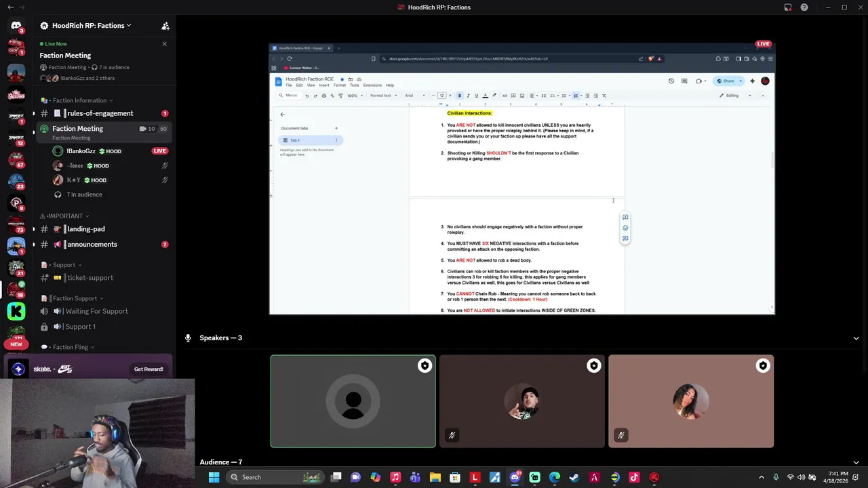Click version history icon in streamed Google Docs
The width and height of the screenshot is (868, 488).
(x=671, y=81)
